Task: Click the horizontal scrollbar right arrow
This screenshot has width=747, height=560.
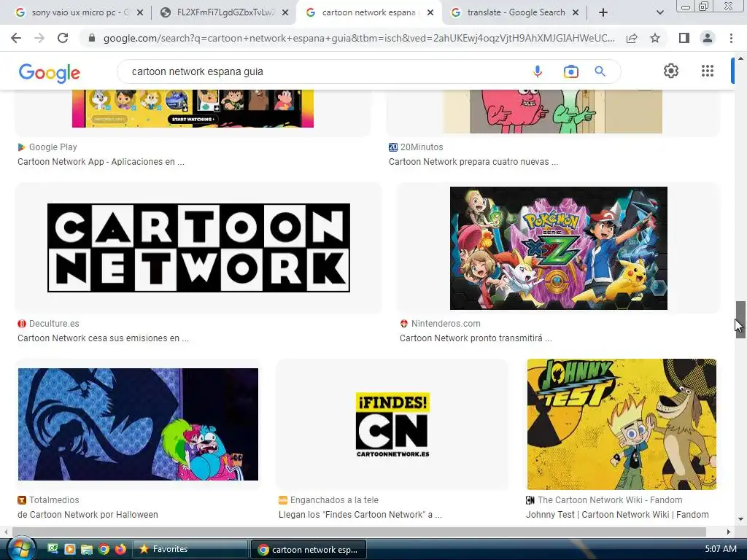Action: (x=729, y=532)
